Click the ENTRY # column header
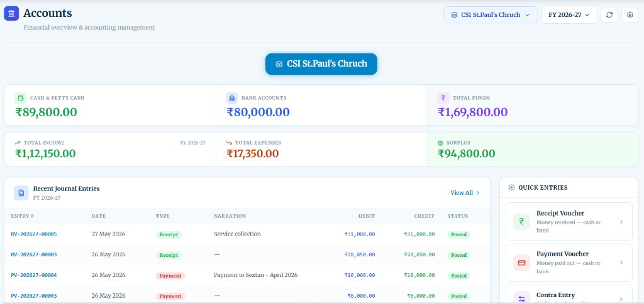644x304 pixels. pos(22,216)
